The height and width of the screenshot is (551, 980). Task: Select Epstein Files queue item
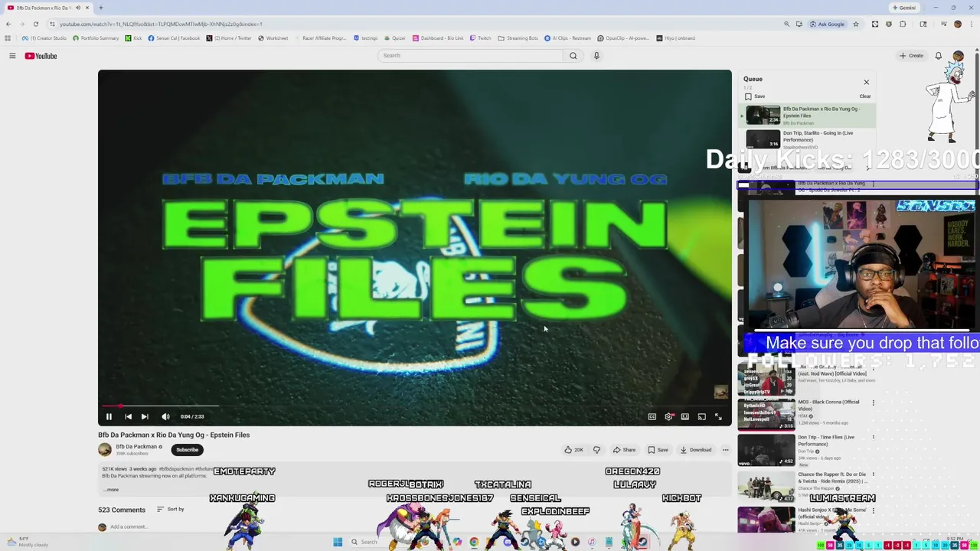(x=808, y=116)
